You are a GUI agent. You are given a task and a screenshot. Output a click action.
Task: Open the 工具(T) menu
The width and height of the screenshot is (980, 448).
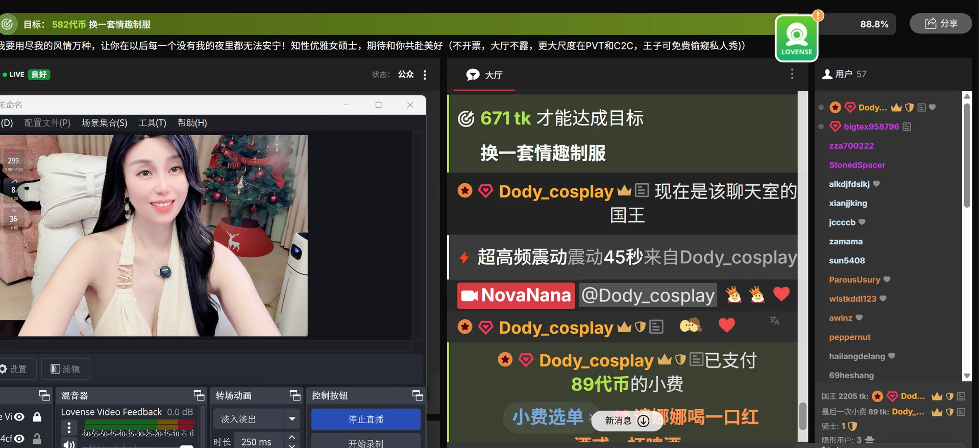click(x=152, y=123)
